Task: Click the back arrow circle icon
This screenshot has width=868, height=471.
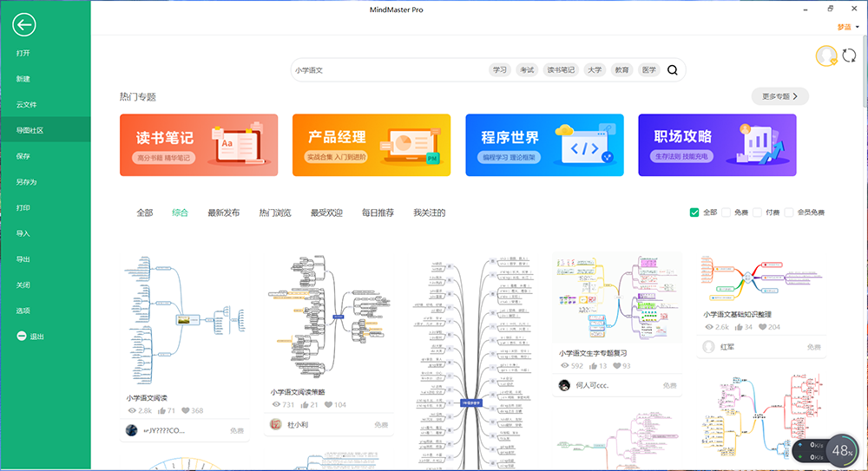Action: 23,25
